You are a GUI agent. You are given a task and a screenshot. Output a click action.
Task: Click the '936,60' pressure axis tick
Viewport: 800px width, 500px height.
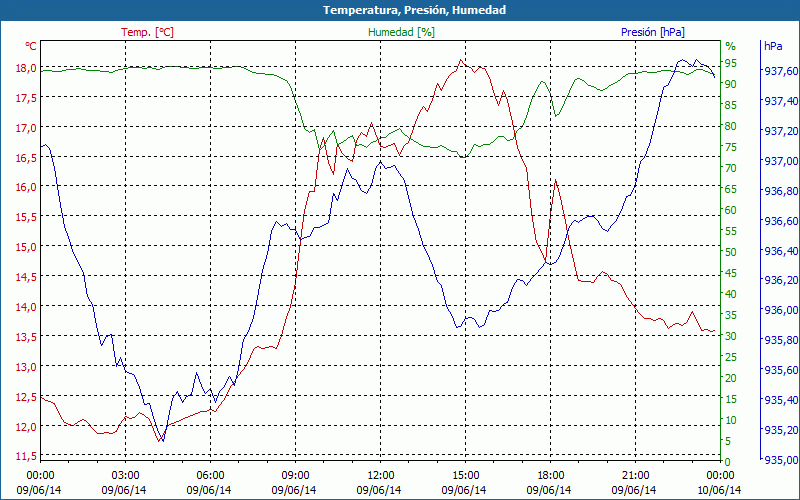click(x=781, y=221)
